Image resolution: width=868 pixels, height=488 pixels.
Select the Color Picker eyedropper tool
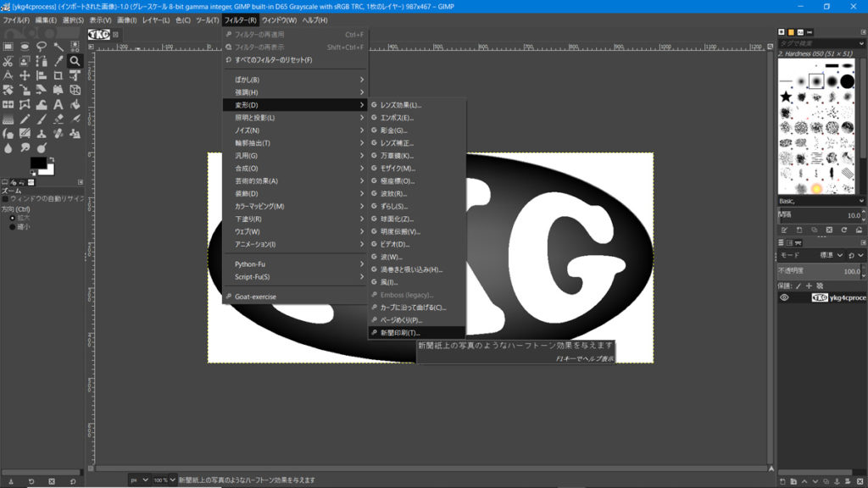pos(58,61)
